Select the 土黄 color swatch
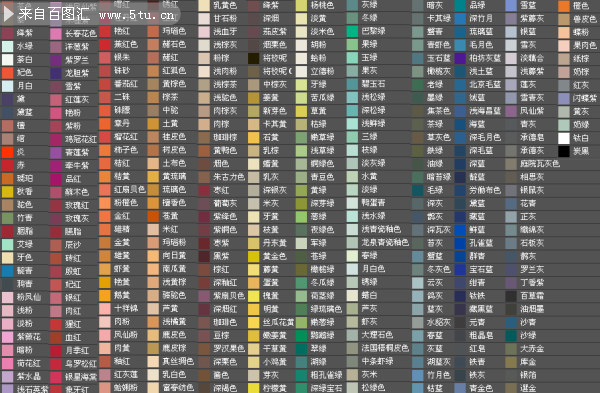 [153, 124]
